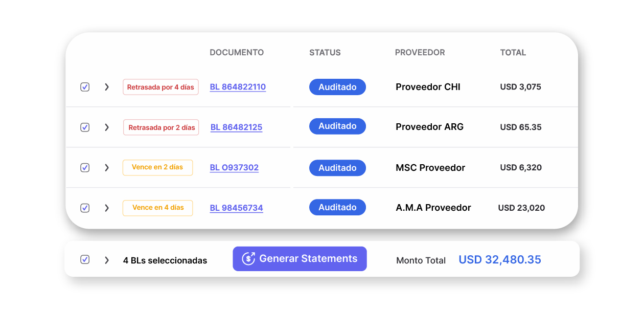This screenshot has height=309, width=644.
Task: Uncheck the checkbox for Proveedor CHI row
Action: tap(85, 87)
